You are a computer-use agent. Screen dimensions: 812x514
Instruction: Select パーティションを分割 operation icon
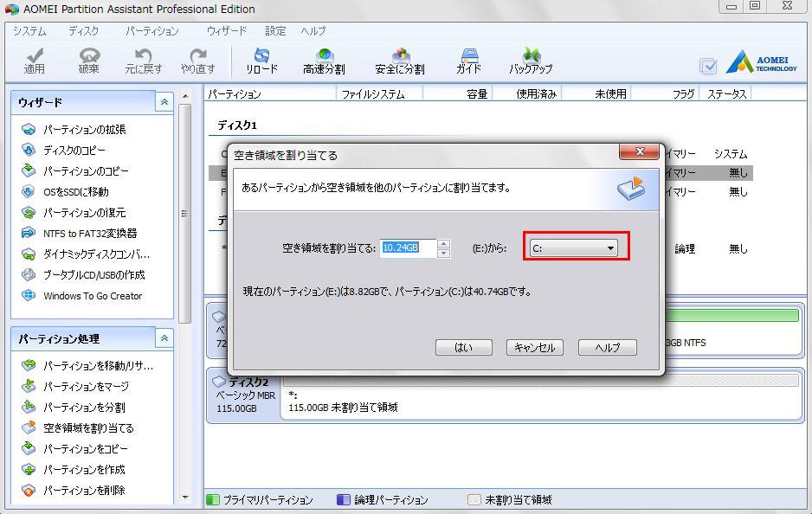[x=29, y=407]
